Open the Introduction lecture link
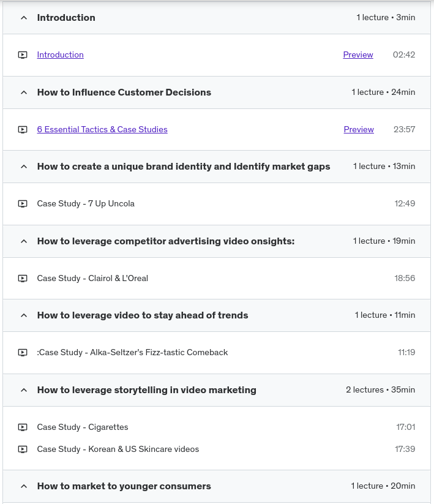Screen dimensions: 434x504 [60, 55]
